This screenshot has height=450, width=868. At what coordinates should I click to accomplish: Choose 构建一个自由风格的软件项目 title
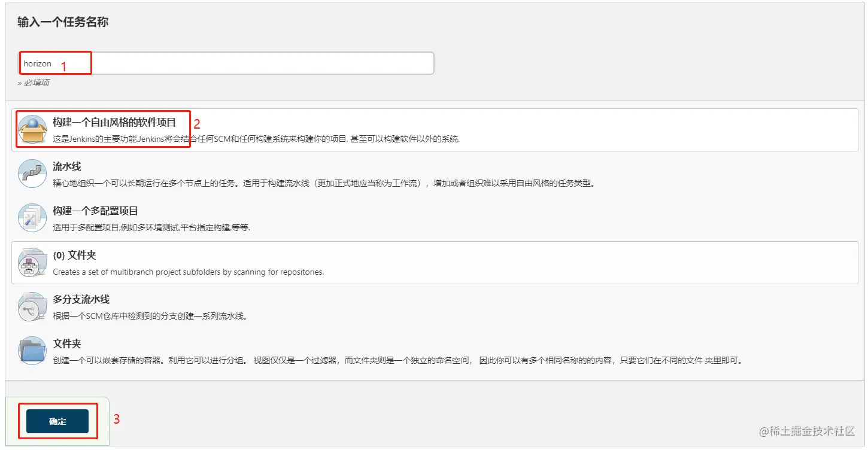114,122
